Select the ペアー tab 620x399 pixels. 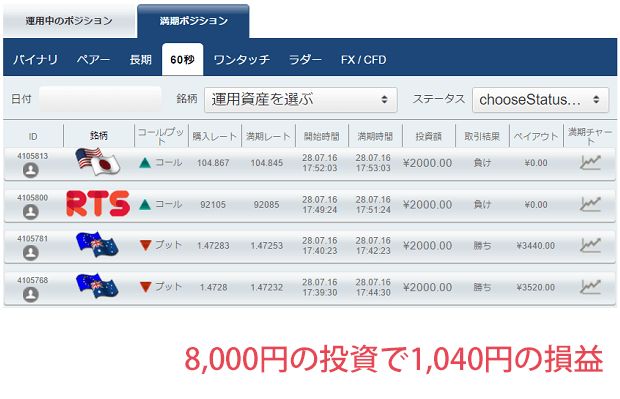click(x=93, y=60)
